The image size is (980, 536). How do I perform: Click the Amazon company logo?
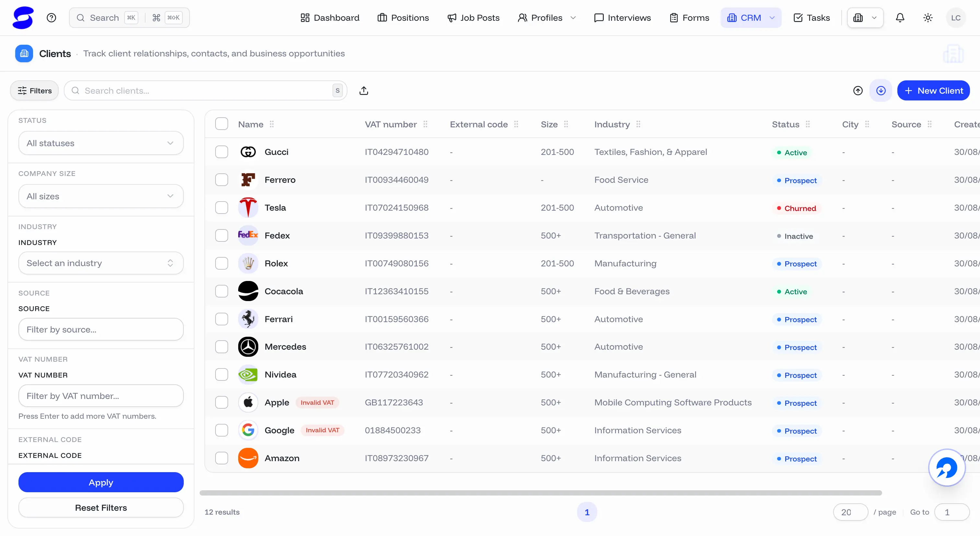click(x=248, y=458)
